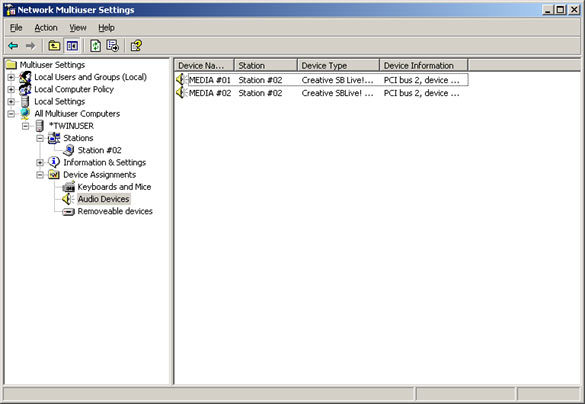The width and height of the screenshot is (585, 404).
Task: Expand Information & Settings node
Action: point(40,163)
